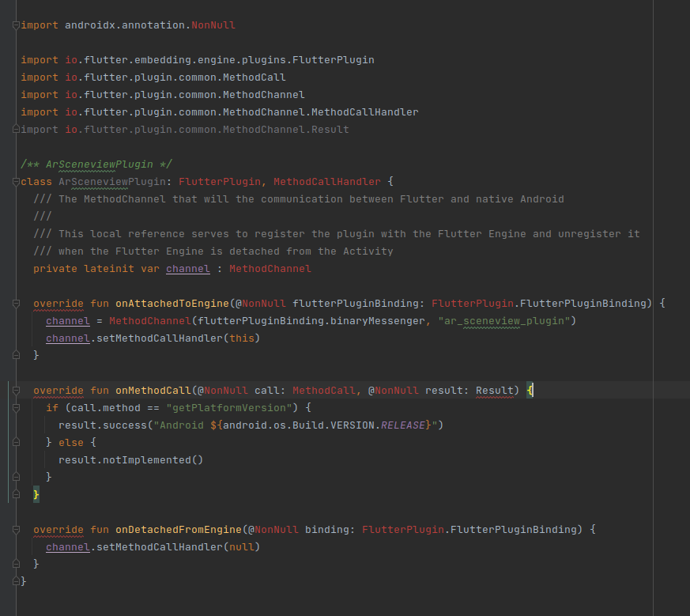Viewport: 690px width, 616px height.
Task: Toggle fold marker at else block closing brace
Action: tap(16, 477)
